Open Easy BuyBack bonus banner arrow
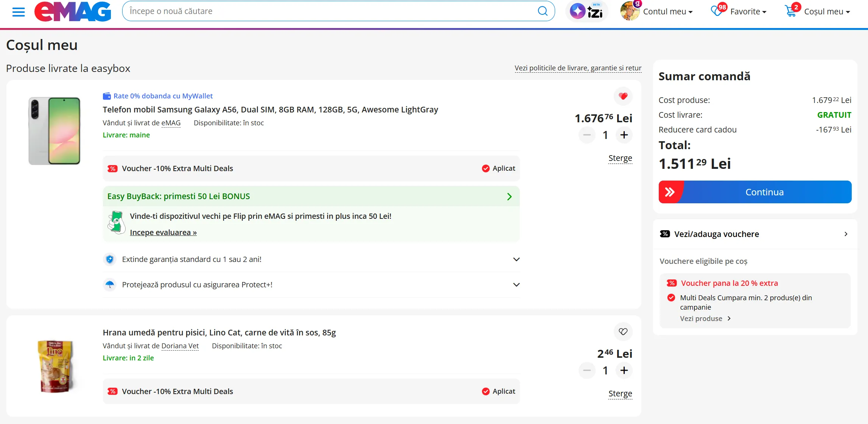 [509, 196]
